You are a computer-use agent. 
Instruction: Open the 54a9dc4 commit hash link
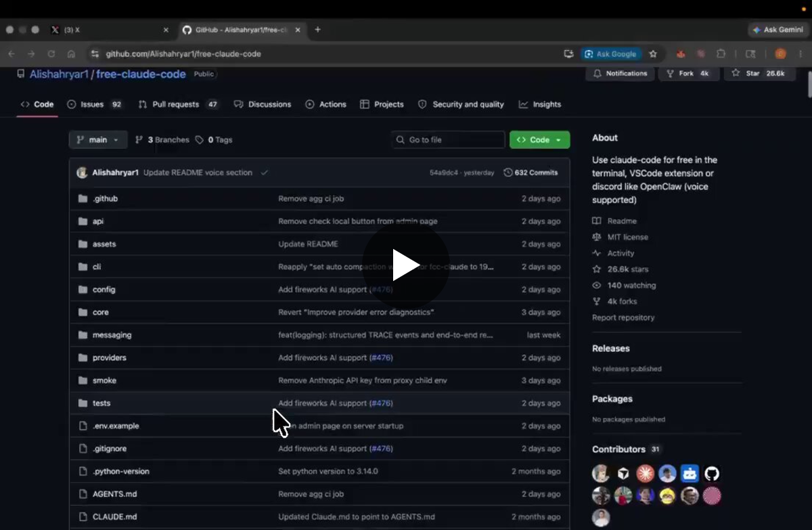pos(444,173)
